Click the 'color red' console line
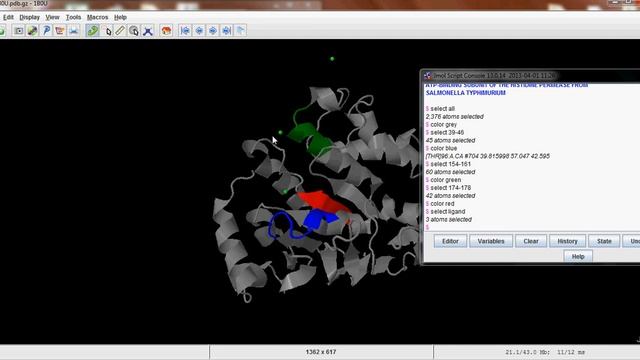The image size is (640, 360). click(x=440, y=203)
